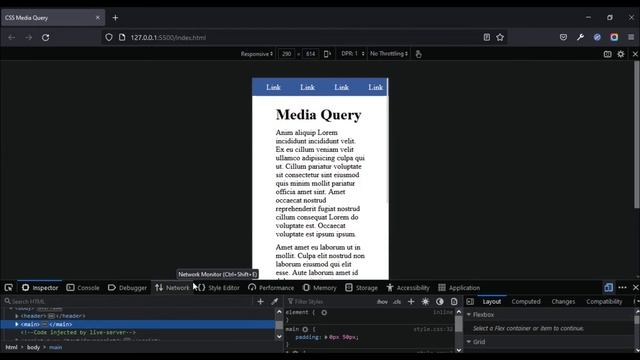Select body in the breadcrumb
The width and height of the screenshot is (640, 360).
coord(33,347)
